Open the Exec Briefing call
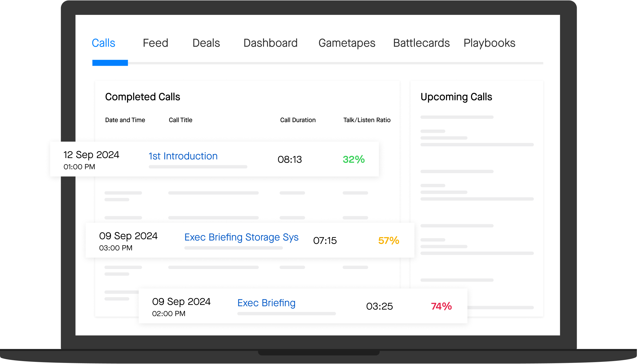This screenshot has width=639, height=364. [266, 303]
